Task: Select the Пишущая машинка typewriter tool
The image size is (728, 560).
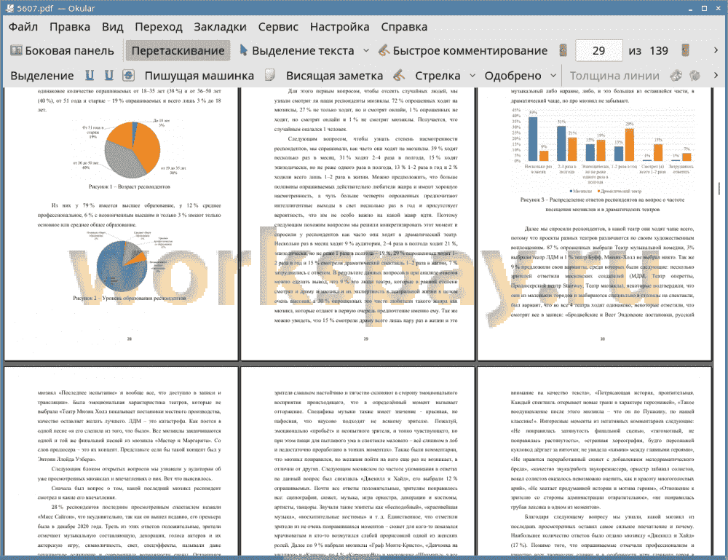Action: pos(199,76)
